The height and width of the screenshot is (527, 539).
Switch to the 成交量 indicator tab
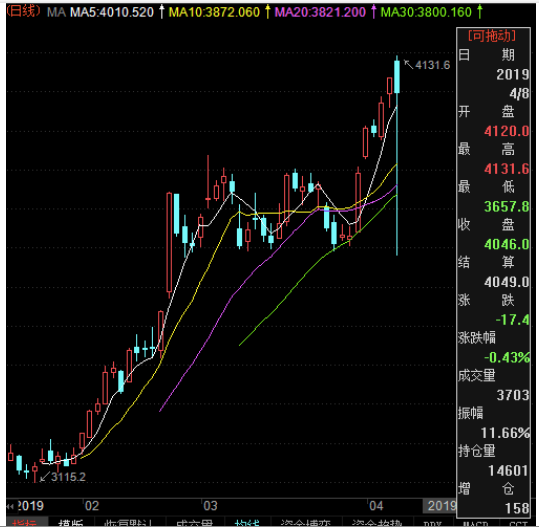[x=195, y=523]
